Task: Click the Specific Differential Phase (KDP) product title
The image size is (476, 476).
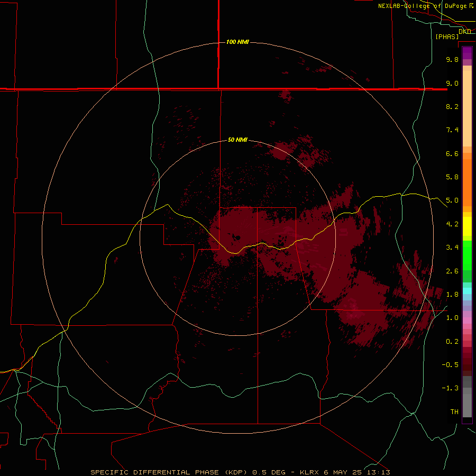Action: [x=170, y=472]
